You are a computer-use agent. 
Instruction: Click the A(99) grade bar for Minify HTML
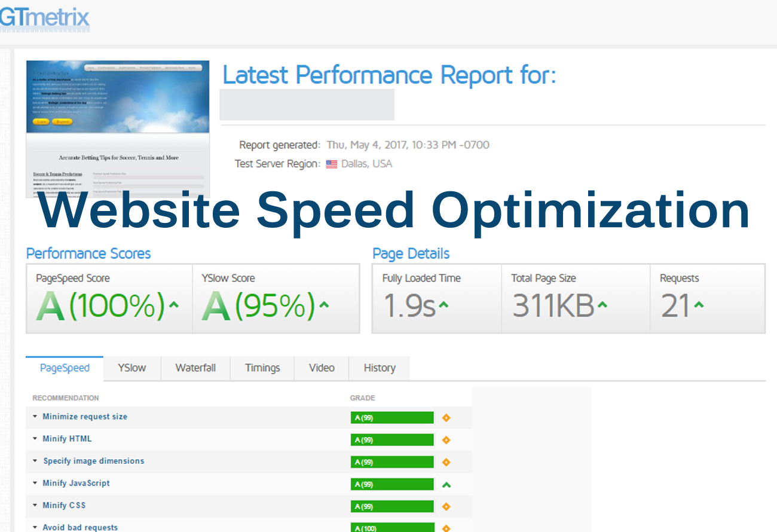392,440
